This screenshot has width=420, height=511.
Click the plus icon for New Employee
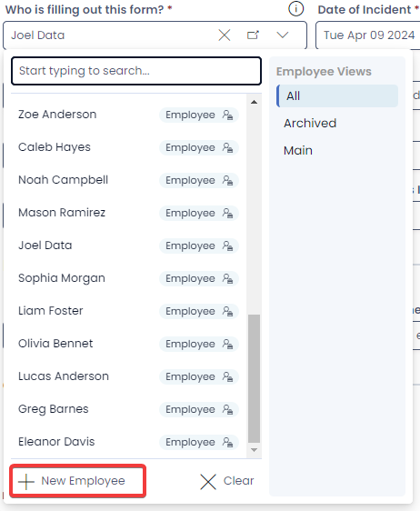point(26,481)
